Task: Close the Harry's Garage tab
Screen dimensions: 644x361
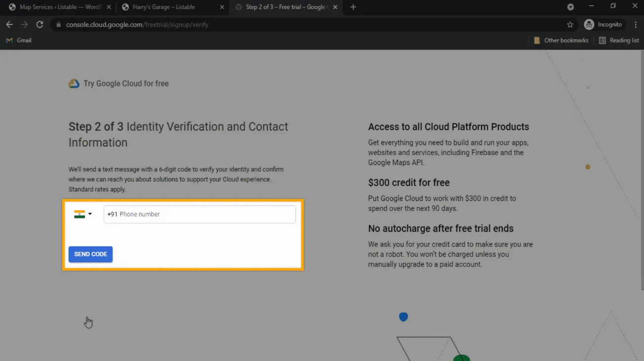Action: (221, 7)
